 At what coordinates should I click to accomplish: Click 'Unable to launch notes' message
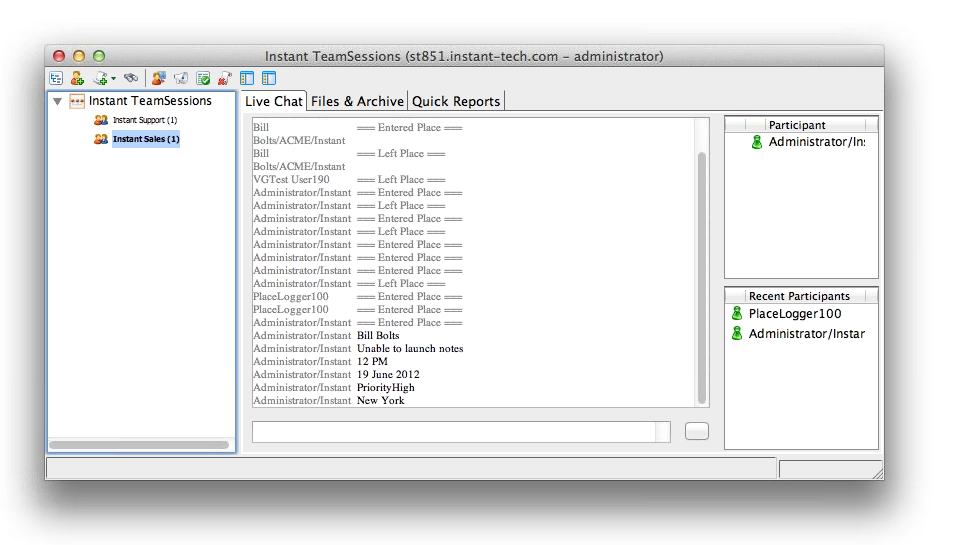410,349
